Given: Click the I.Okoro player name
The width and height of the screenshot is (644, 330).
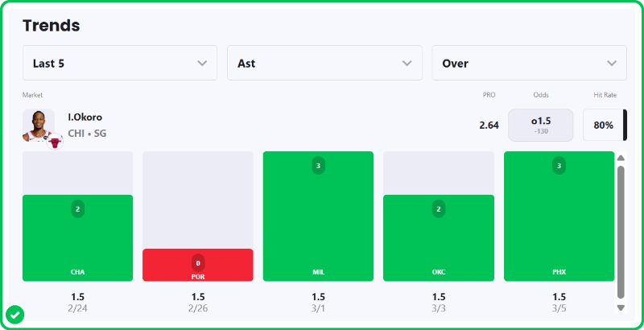Looking at the screenshot, I should [x=85, y=118].
